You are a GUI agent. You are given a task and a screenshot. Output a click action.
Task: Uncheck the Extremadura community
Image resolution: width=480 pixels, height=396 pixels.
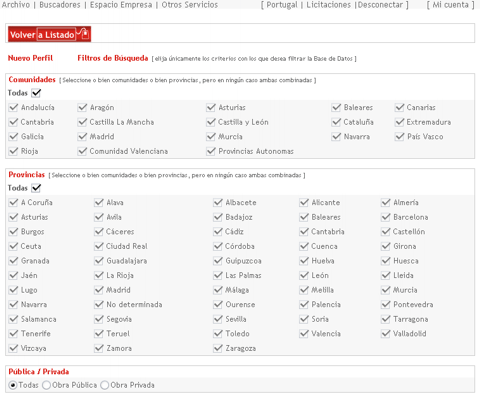click(399, 122)
